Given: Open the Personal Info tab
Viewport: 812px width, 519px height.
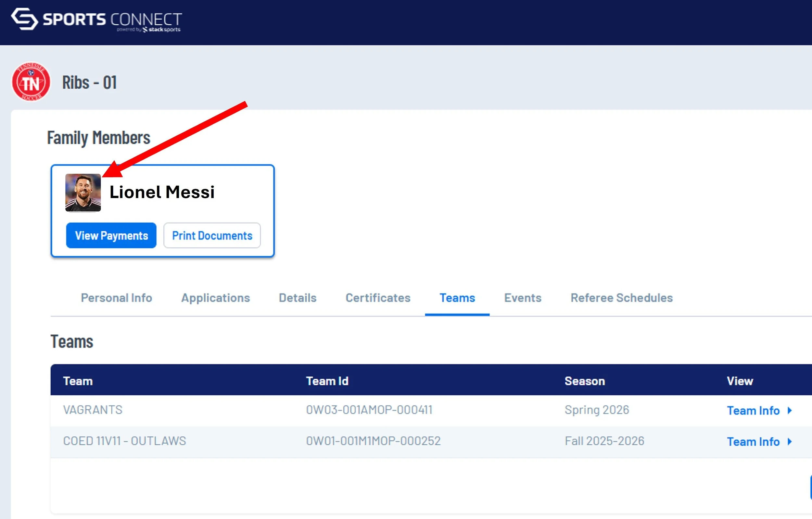Looking at the screenshot, I should (116, 298).
